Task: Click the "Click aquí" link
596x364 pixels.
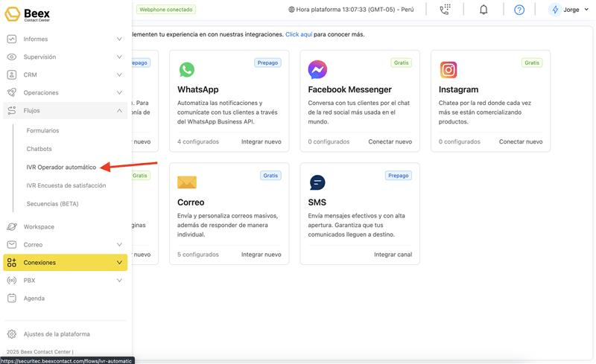Action: [x=298, y=34]
